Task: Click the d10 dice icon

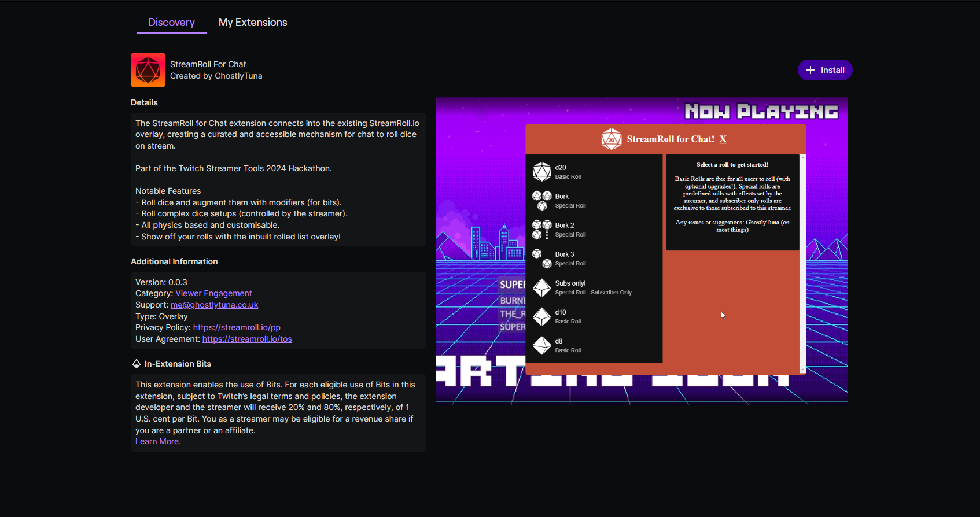Action: coord(541,316)
